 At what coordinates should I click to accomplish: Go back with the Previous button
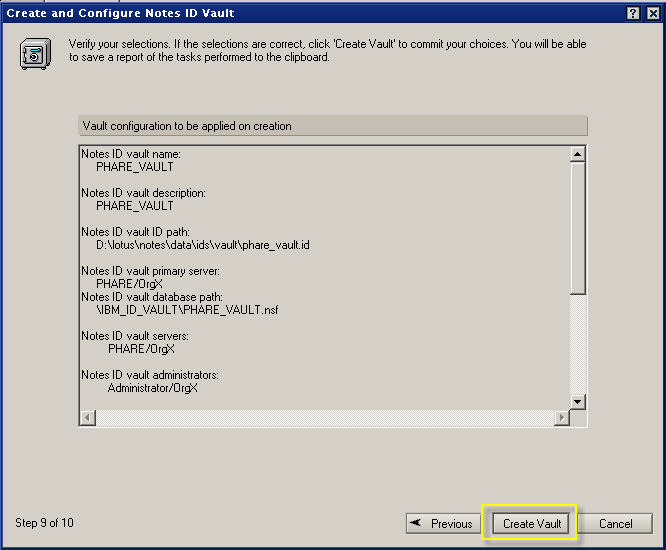443,524
